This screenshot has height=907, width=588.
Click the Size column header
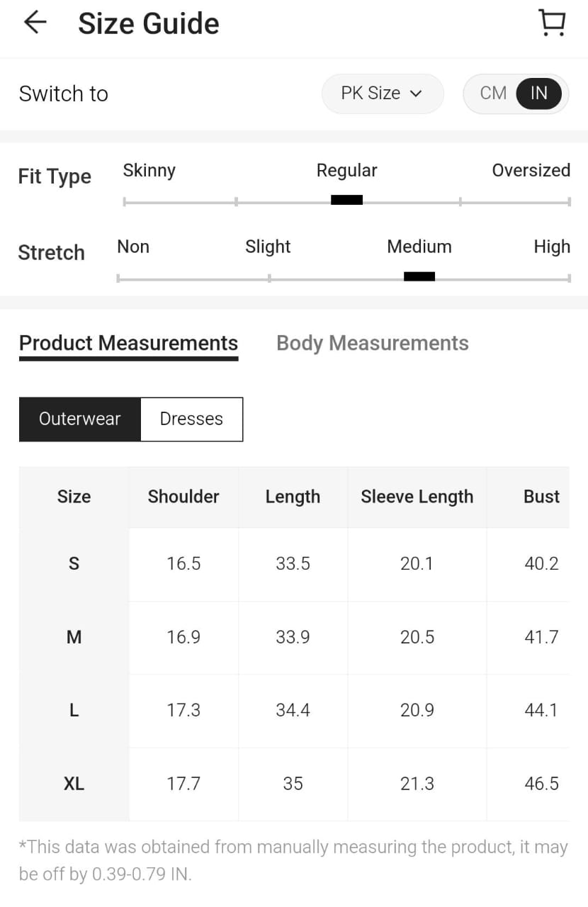(x=74, y=497)
